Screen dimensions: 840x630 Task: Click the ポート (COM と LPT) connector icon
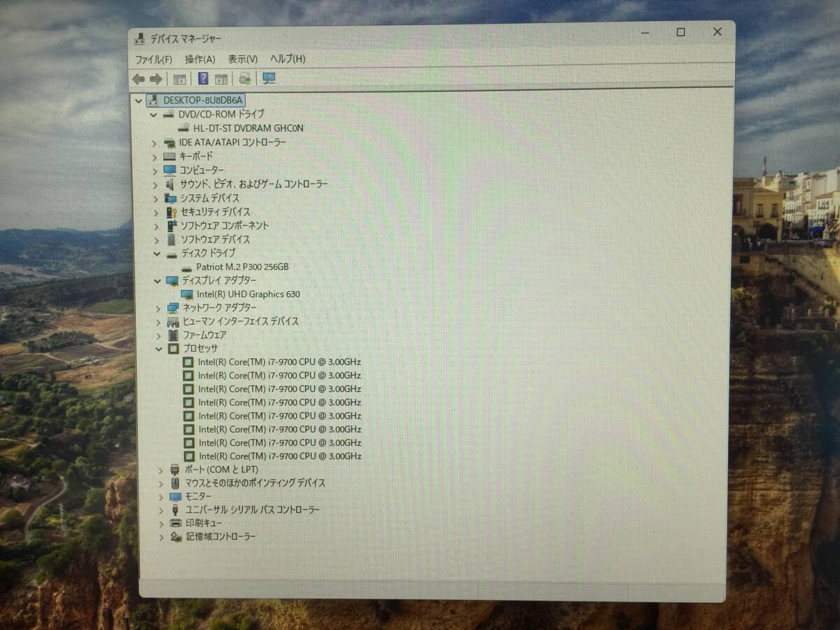(x=175, y=470)
